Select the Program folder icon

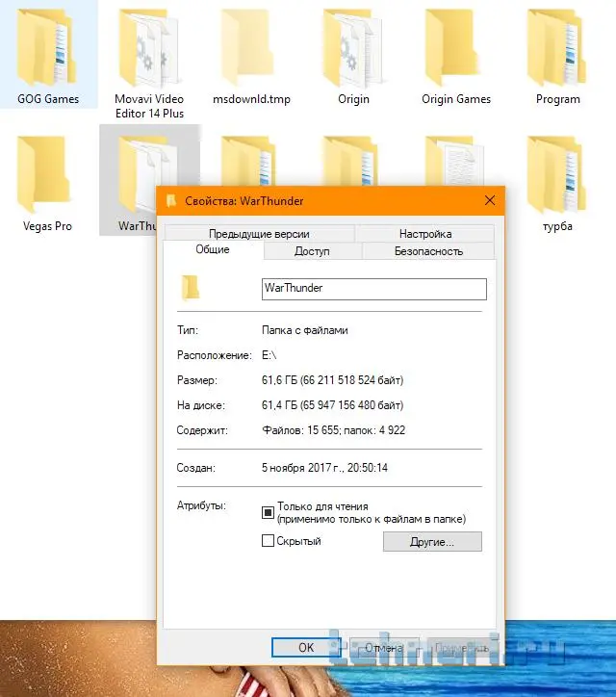(x=556, y=47)
